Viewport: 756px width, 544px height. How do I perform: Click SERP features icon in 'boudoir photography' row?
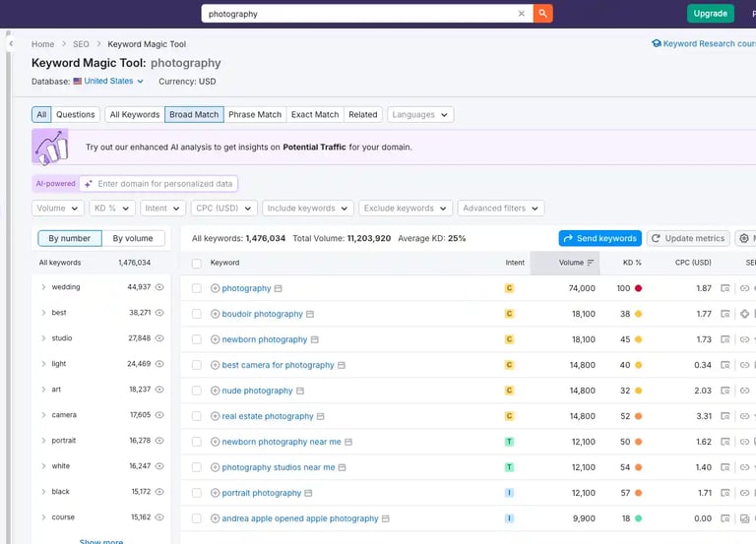click(744, 314)
